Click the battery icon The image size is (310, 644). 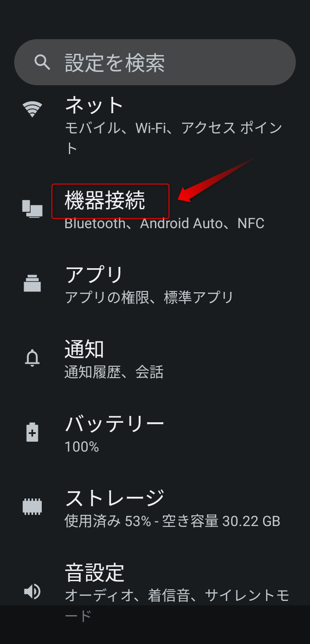pos(32,432)
